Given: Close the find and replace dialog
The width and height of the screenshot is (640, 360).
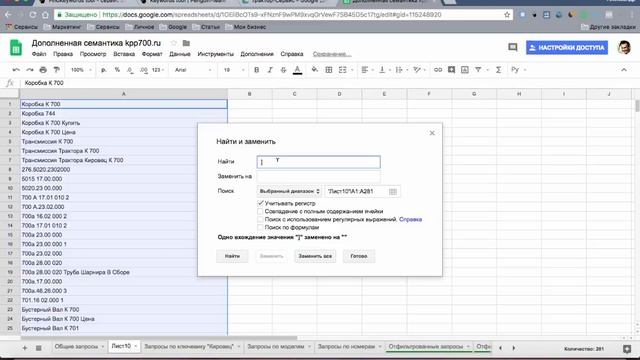Looking at the screenshot, I should 432,133.
